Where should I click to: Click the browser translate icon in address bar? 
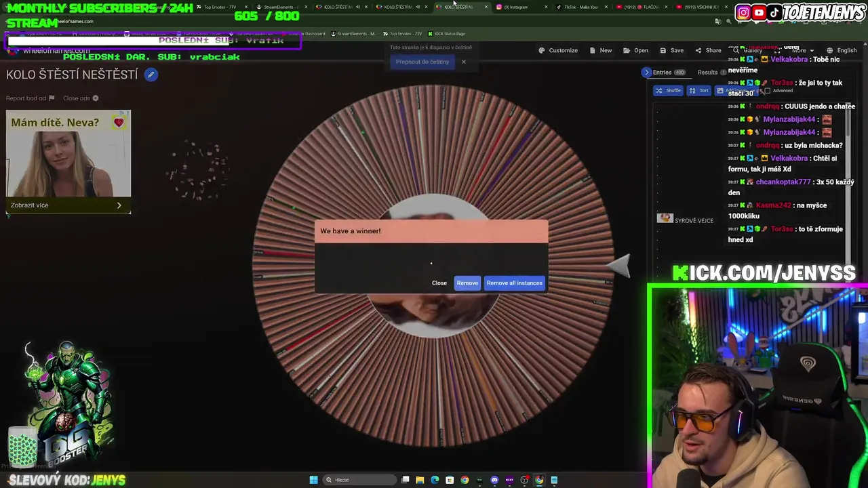pos(717,21)
